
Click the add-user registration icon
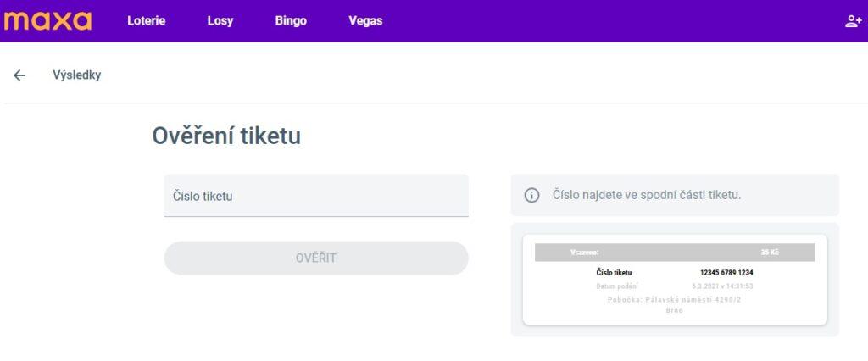pos(853,21)
